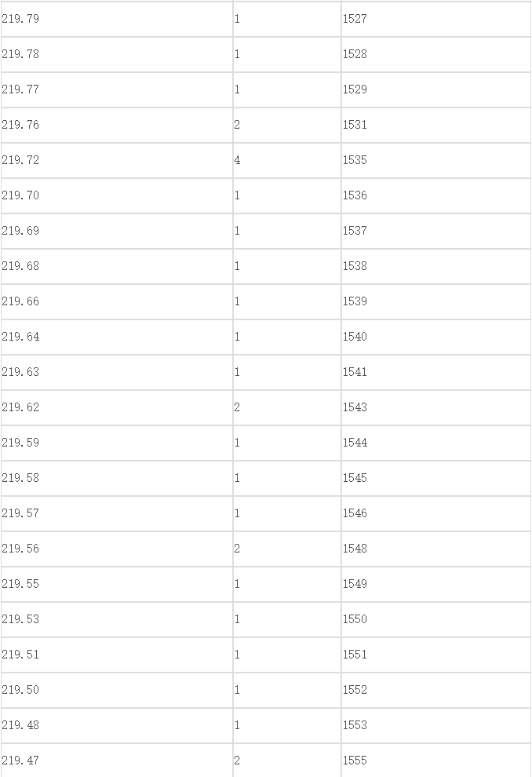The image size is (532, 777).
Task: Click cumulative value 1544
Action: pos(436,443)
